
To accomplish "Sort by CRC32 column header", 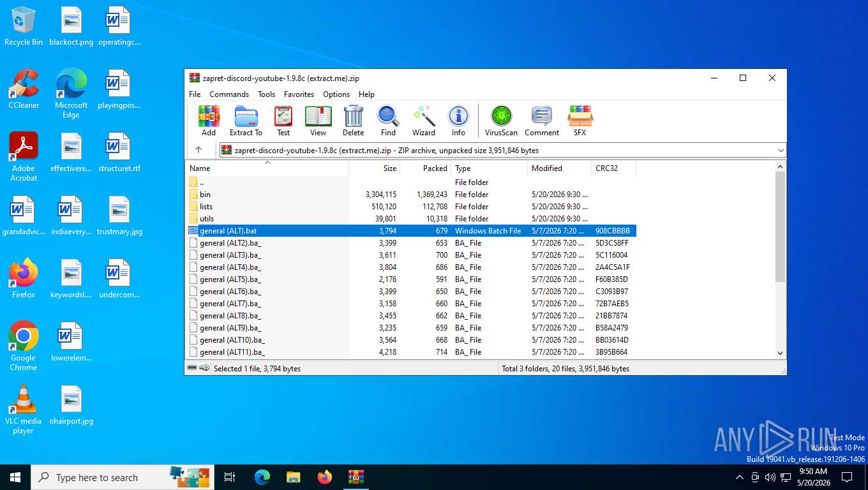I will pos(613,168).
